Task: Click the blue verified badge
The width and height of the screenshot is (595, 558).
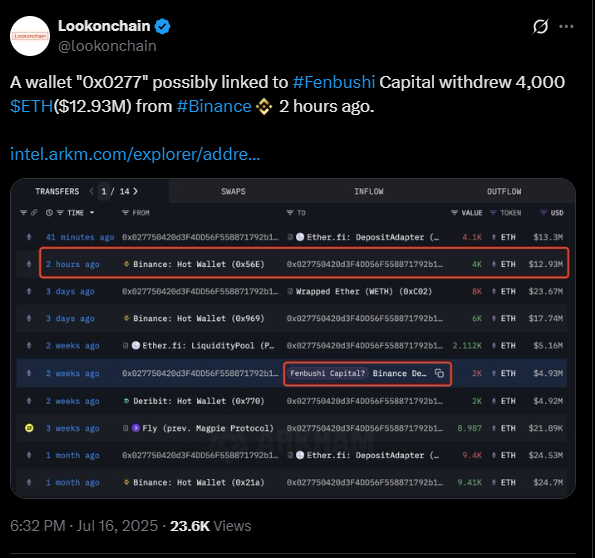Action: (163, 26)
